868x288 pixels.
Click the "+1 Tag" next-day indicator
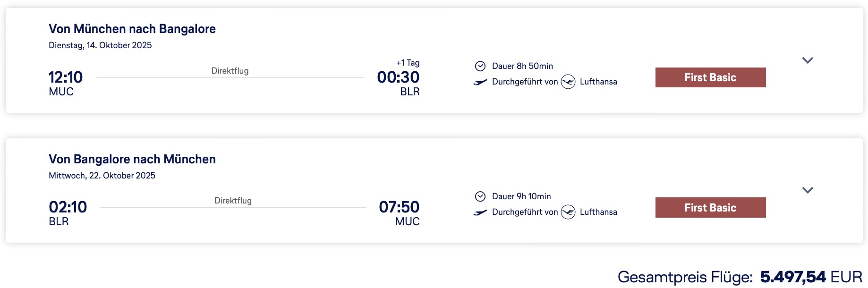point(408,63)
